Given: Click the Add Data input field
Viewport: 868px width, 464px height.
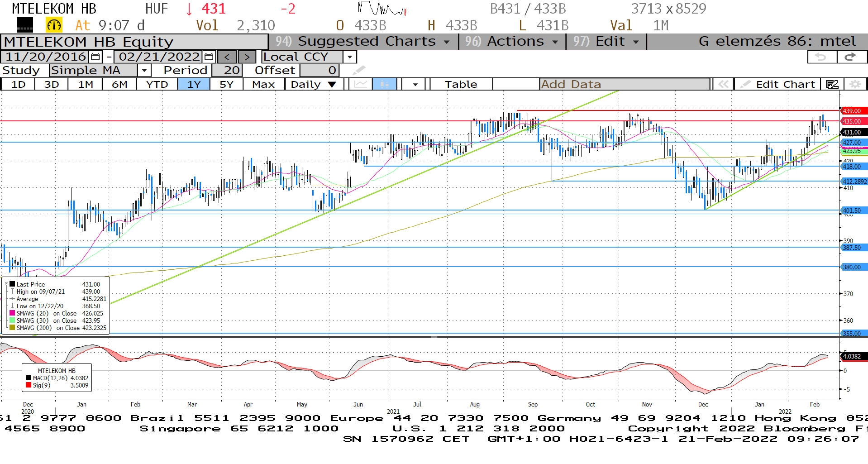Looking at the screenshot, I should 625,84.
